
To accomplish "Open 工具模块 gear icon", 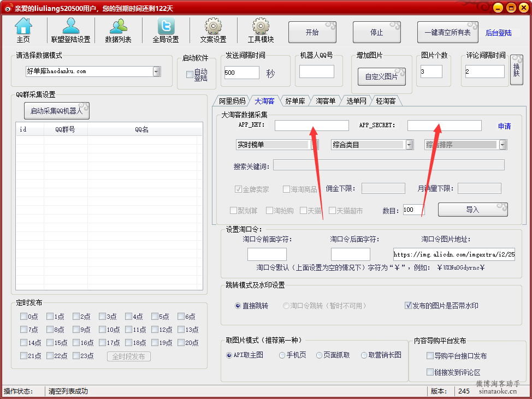I will 261,26.
